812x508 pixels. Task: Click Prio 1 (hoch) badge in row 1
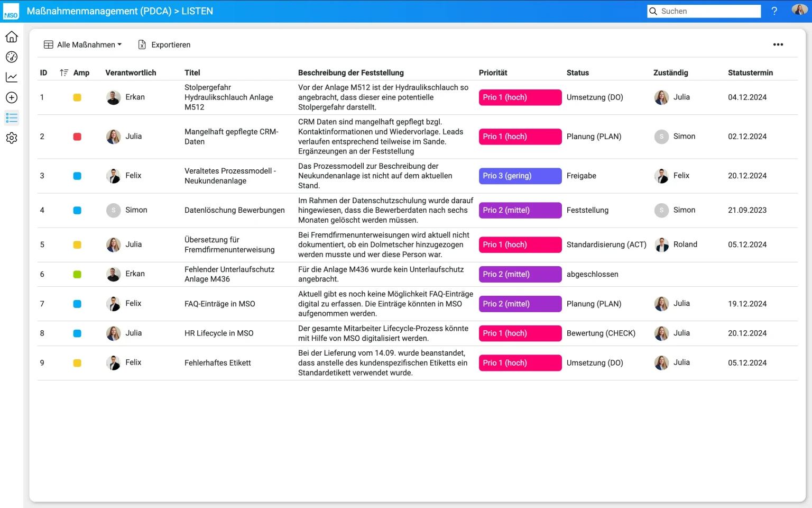click(x=520, y=97)
